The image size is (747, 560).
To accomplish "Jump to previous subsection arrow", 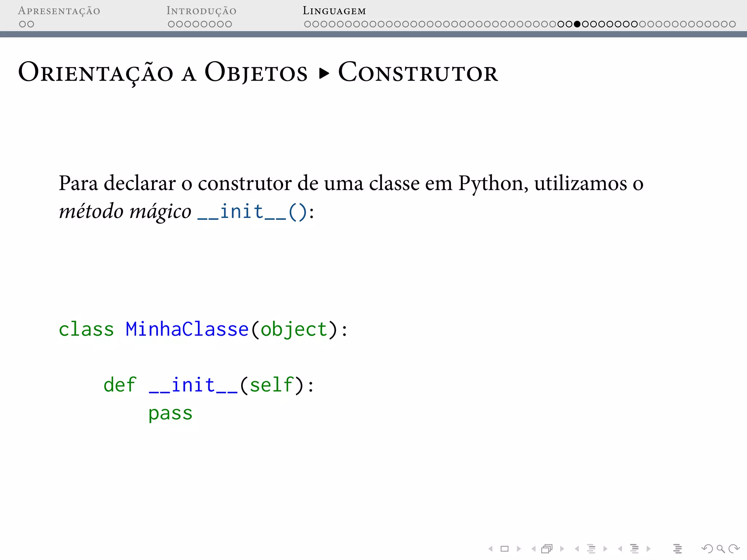I will 577,549.
